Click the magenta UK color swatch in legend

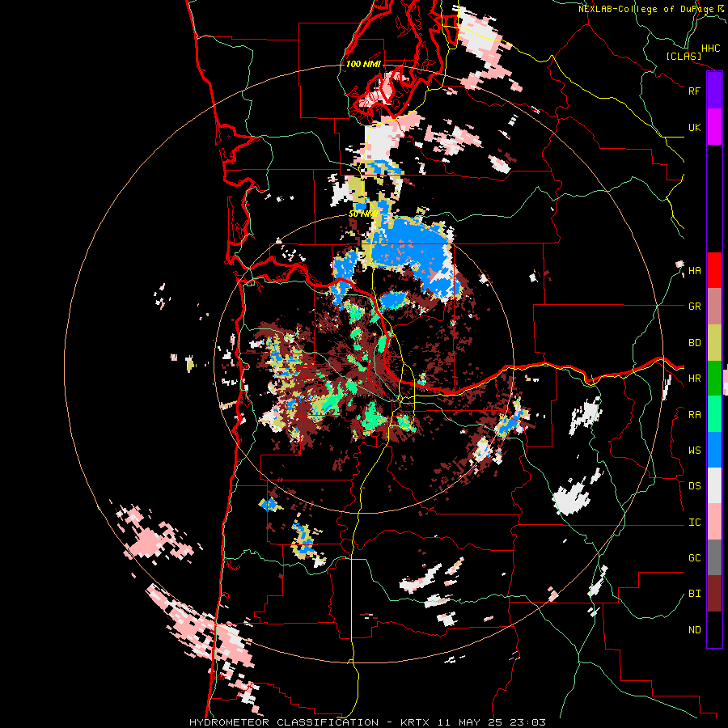click(714, 127)
